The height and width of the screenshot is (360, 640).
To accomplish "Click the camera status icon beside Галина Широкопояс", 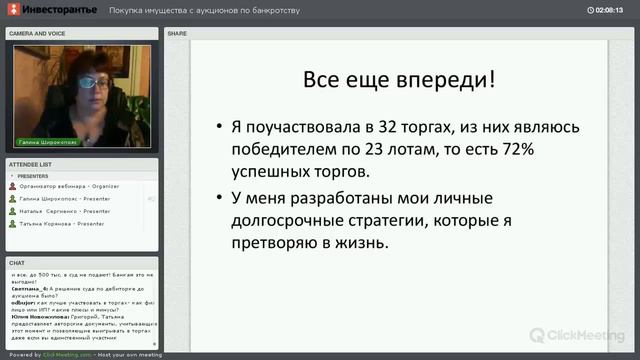I will (x=151, y=199).
